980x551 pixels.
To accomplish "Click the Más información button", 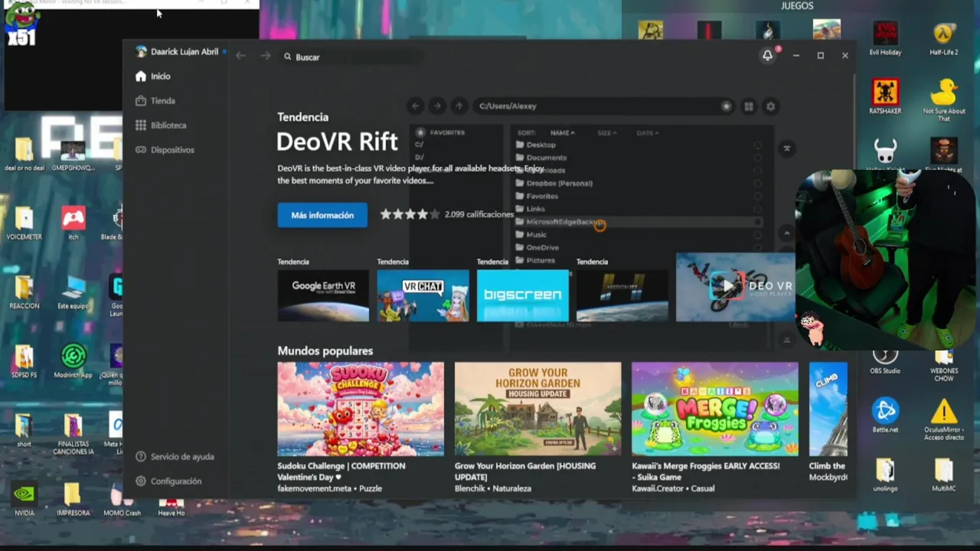I will tap(322, 215).
